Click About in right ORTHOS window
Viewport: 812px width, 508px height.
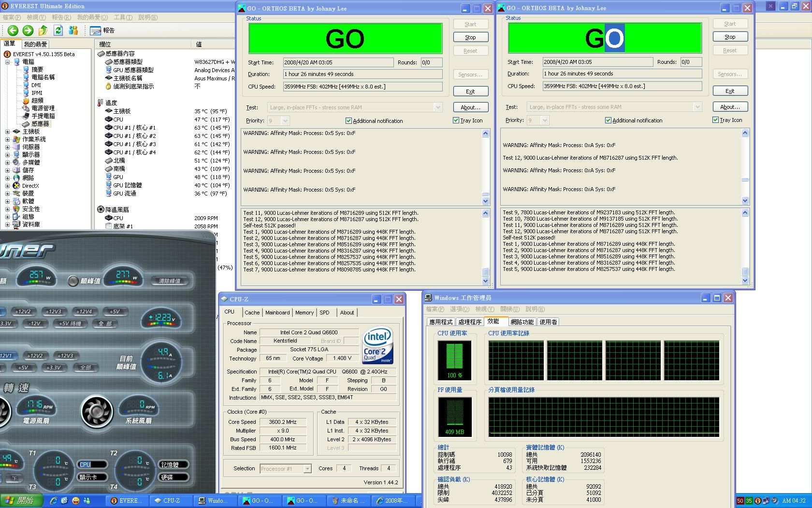point(730,107)
